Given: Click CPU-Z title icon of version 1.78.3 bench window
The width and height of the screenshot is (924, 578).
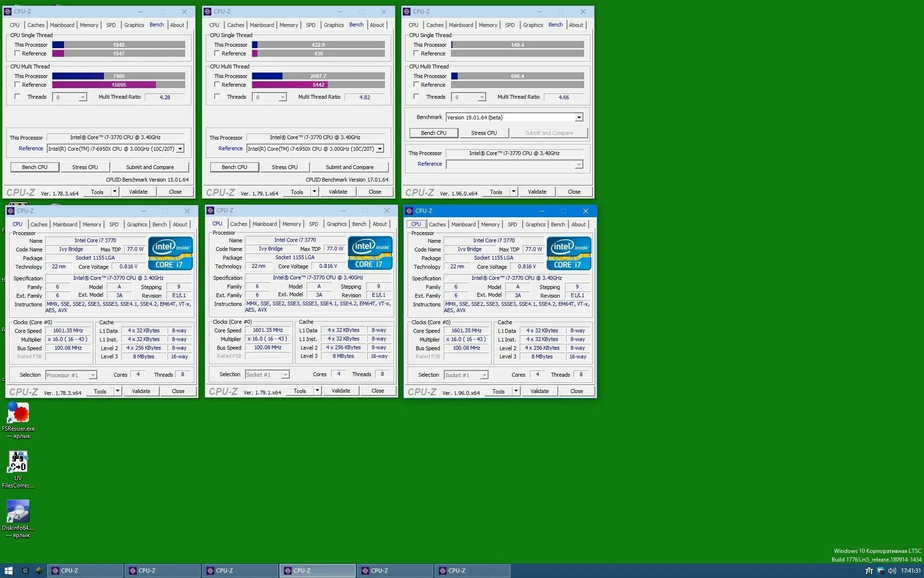Looking at the screenshot, I should (7, 12).
